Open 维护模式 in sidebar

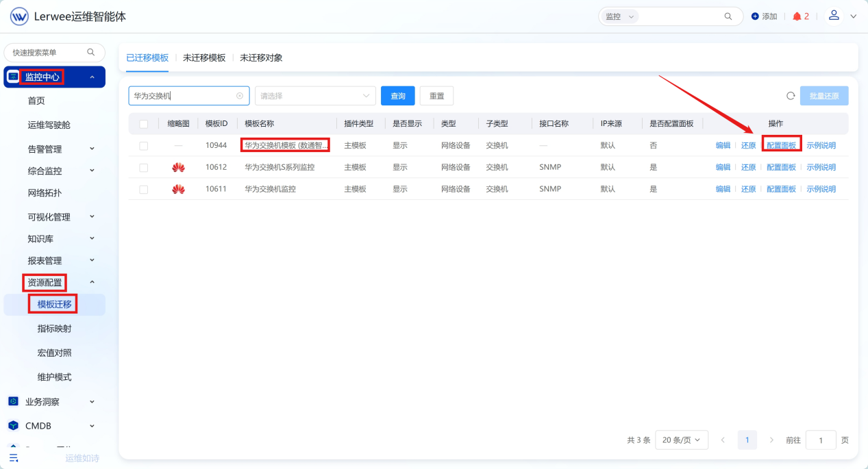pos(54,377)
